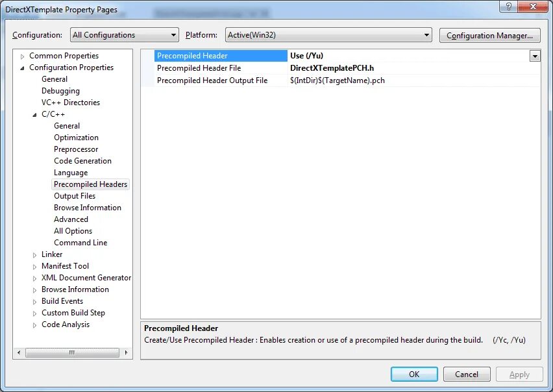Select the Custom Build Step node
This screenshot has width=553, height=392.
(x=73, y=312)
